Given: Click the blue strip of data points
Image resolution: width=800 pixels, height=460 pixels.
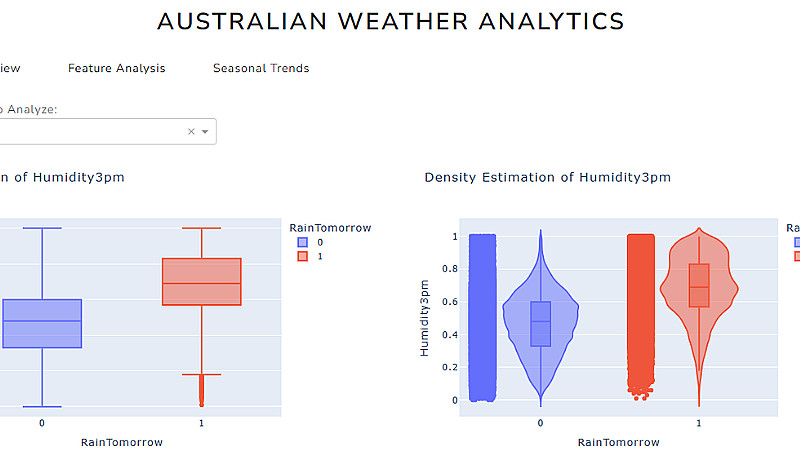Looking at the screenshot, I should click(x=482, y=318).
